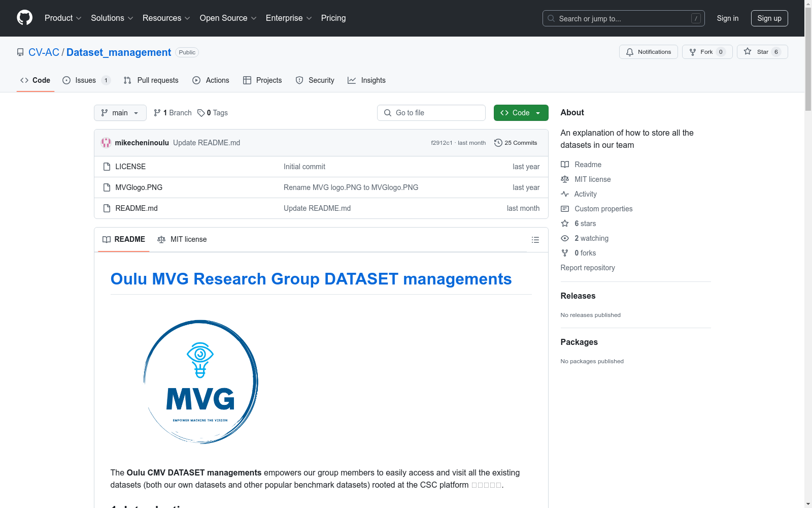
Task: Switch to the MIT license tab
Action: 182,239
